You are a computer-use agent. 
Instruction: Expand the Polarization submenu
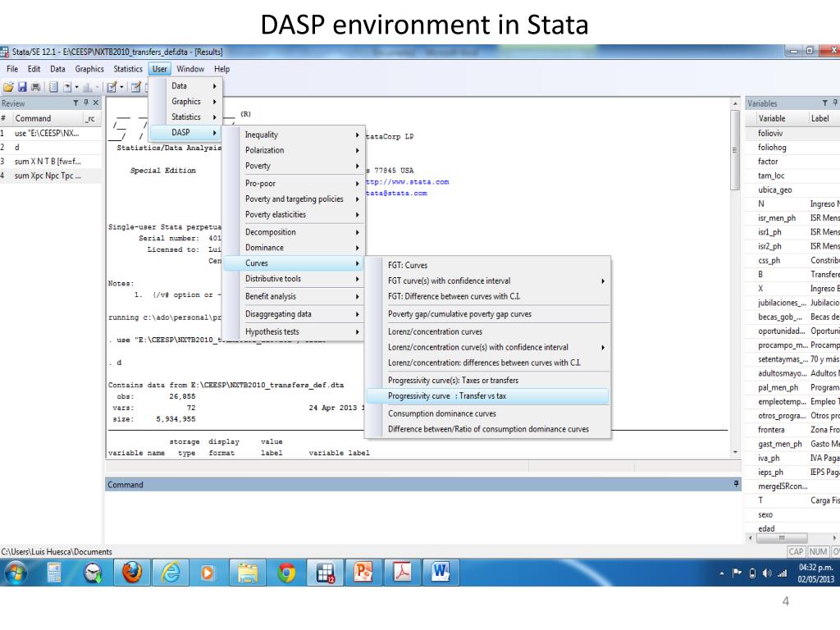[294, 150]
